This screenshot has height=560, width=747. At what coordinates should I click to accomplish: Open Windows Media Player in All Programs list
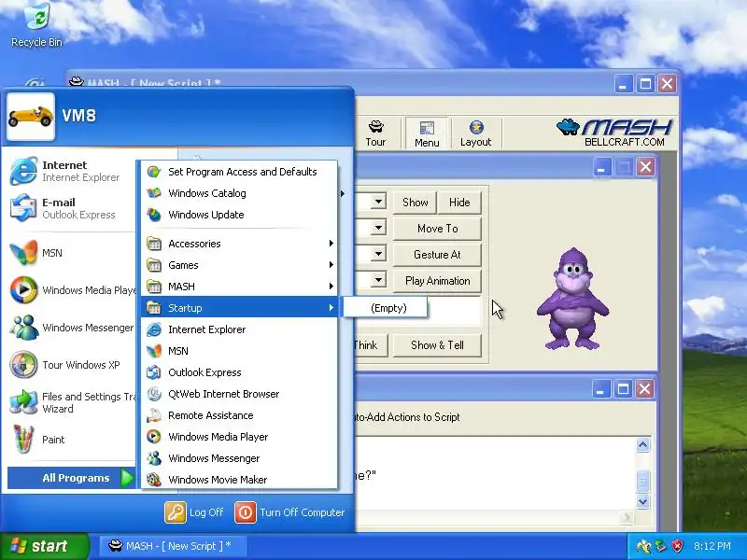(239, 437)
